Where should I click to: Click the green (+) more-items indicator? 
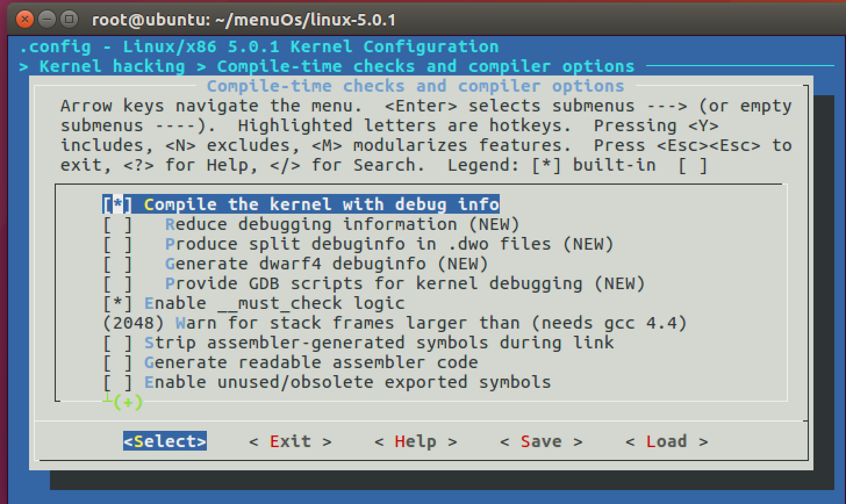[128, 402]
